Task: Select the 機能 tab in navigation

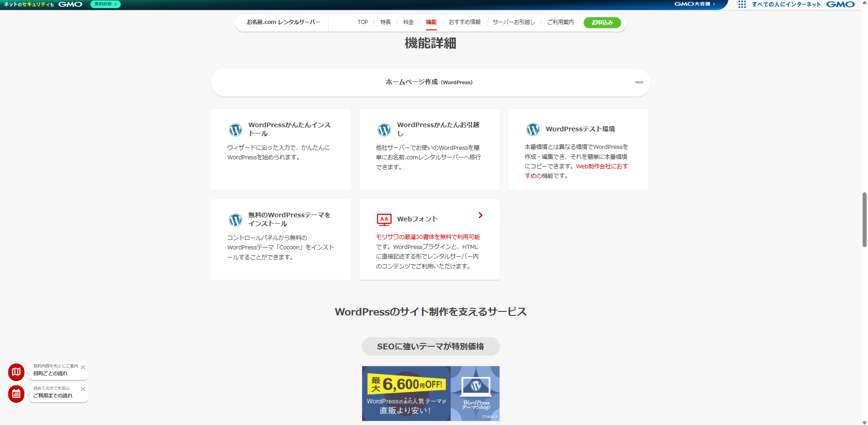Action: click(431, 22)
